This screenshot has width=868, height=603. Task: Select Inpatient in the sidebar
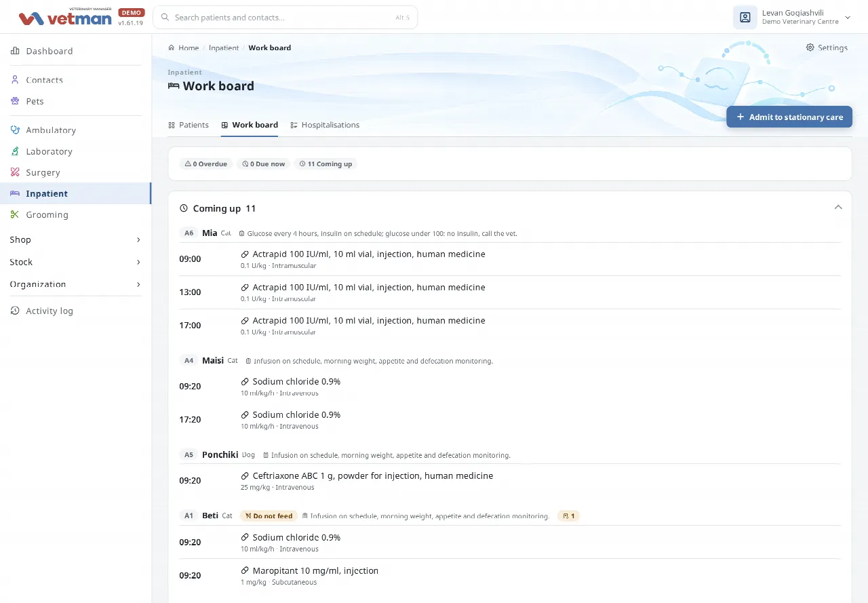75,193
